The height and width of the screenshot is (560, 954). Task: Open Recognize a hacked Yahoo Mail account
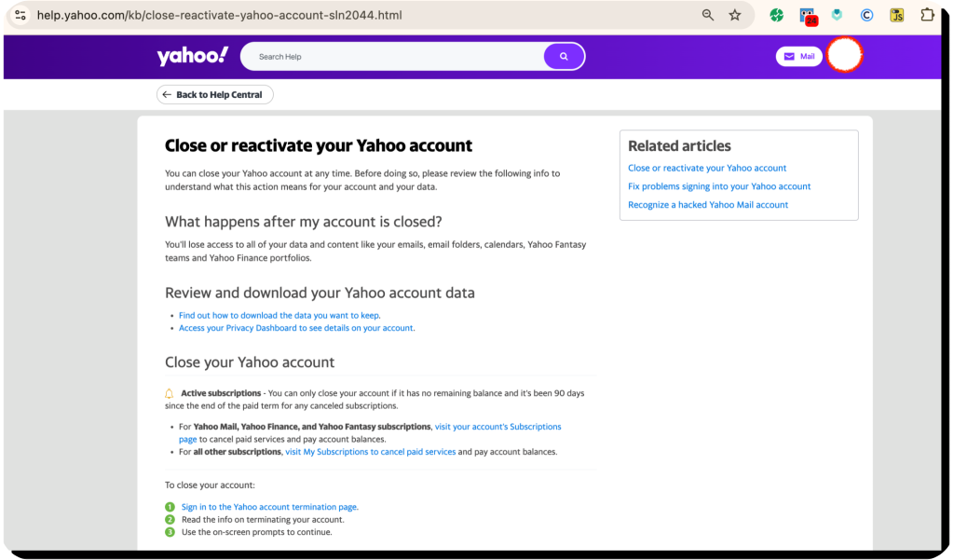[x=708, y=204]
